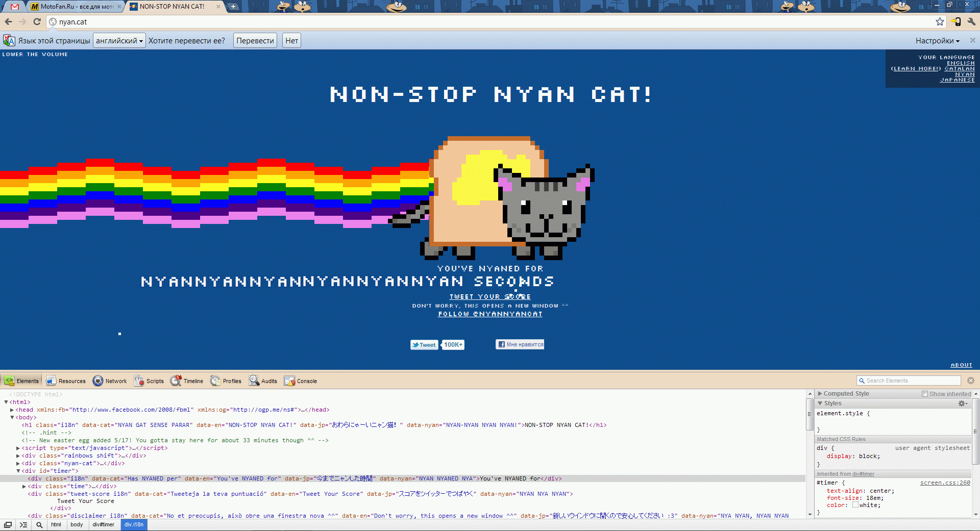Open the Styles gear options menu
The image size is (980, 531).
coord(963,403)
